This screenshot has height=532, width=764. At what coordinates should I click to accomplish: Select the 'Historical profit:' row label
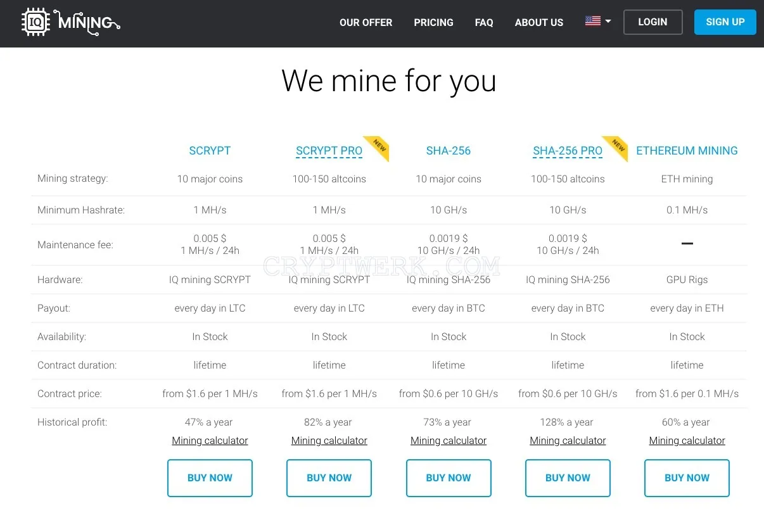click(72, 422)
